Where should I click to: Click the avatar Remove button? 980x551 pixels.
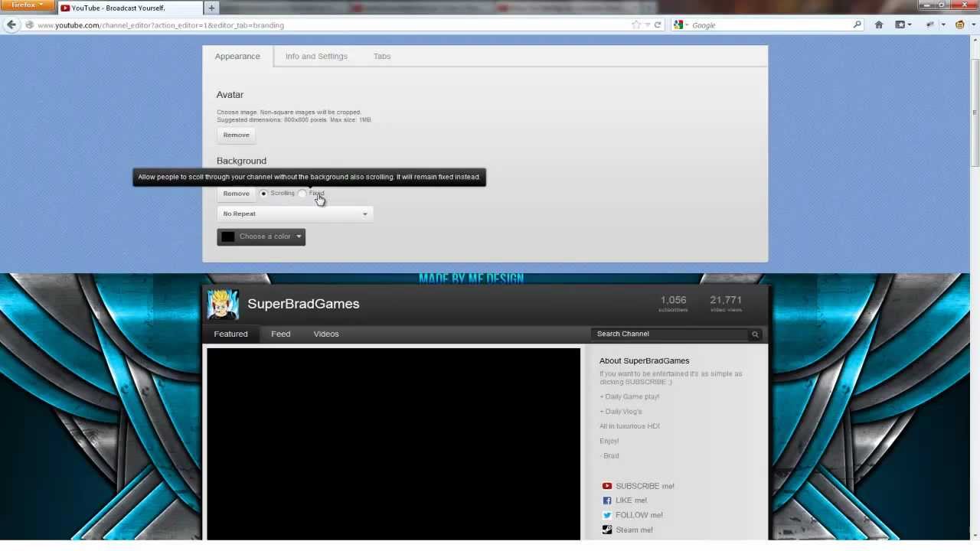[x=236, y=135]
